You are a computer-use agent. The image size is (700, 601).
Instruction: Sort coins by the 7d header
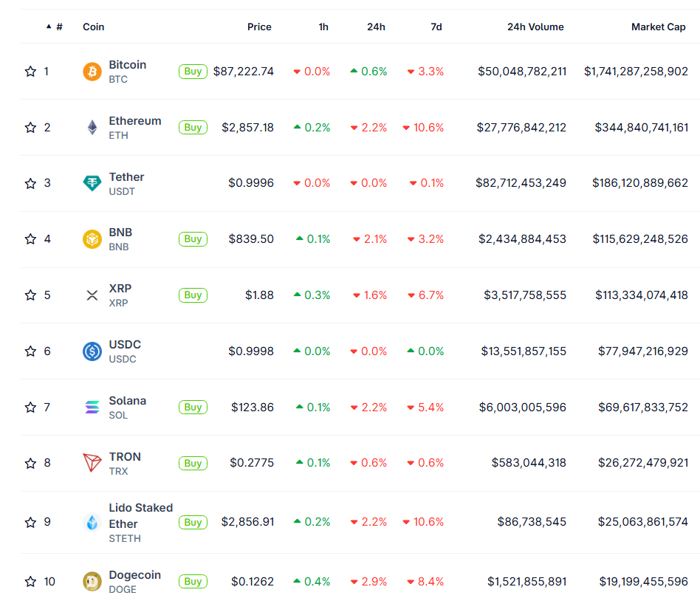coord(436,27)
